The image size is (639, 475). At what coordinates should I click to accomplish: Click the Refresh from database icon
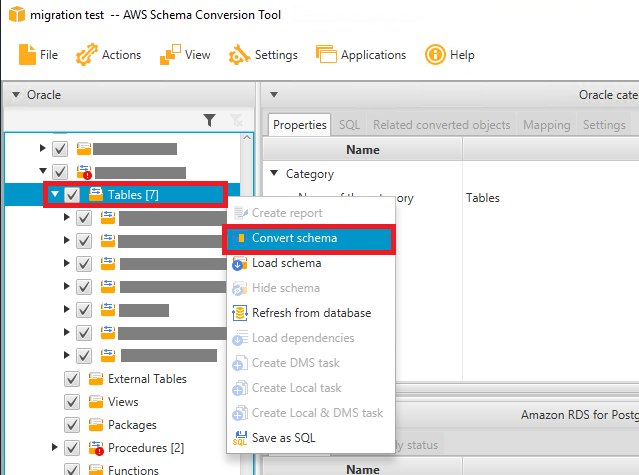[x=240, y=313]
